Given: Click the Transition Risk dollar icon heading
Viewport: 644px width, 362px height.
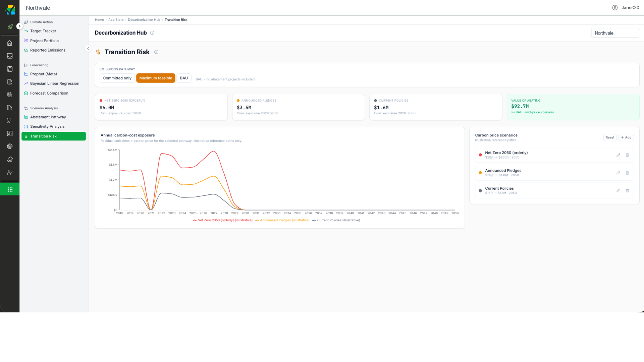Looking at the screenshot, I should (x=98, y=52).
